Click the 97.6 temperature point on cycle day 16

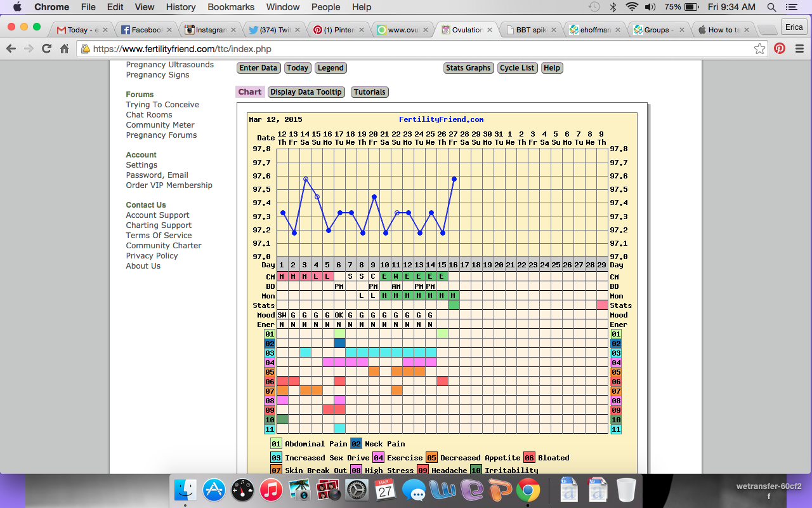454,179
